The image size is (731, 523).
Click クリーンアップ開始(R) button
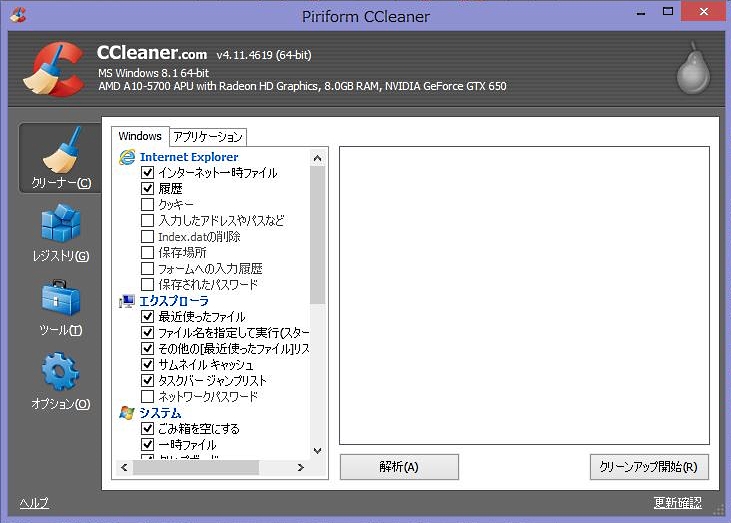(x=649, y=467)
